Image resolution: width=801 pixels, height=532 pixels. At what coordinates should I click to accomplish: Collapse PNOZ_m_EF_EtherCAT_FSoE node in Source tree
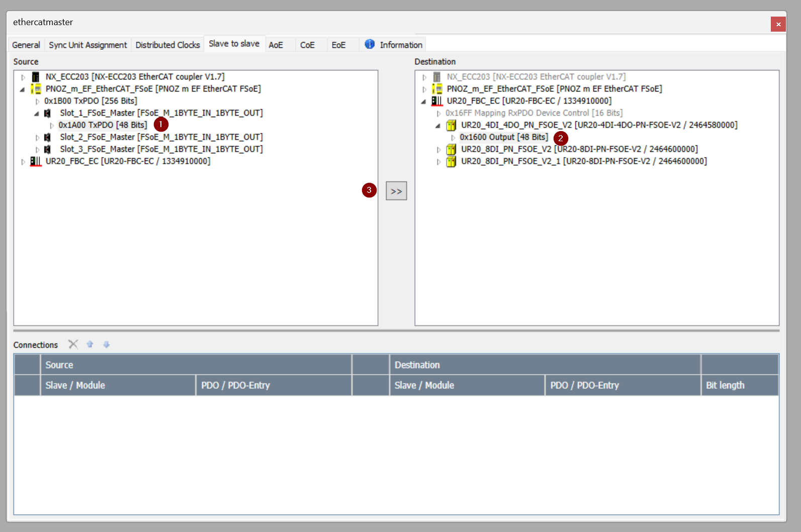click(x=23, y=89)
